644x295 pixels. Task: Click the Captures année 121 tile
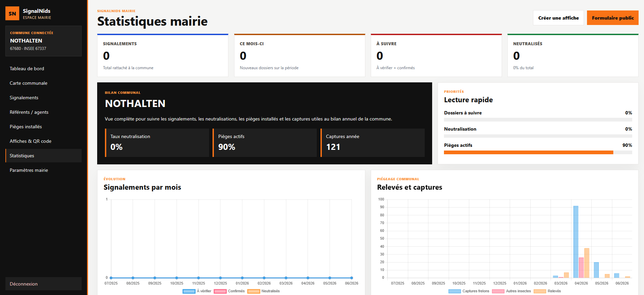[372, 143]
